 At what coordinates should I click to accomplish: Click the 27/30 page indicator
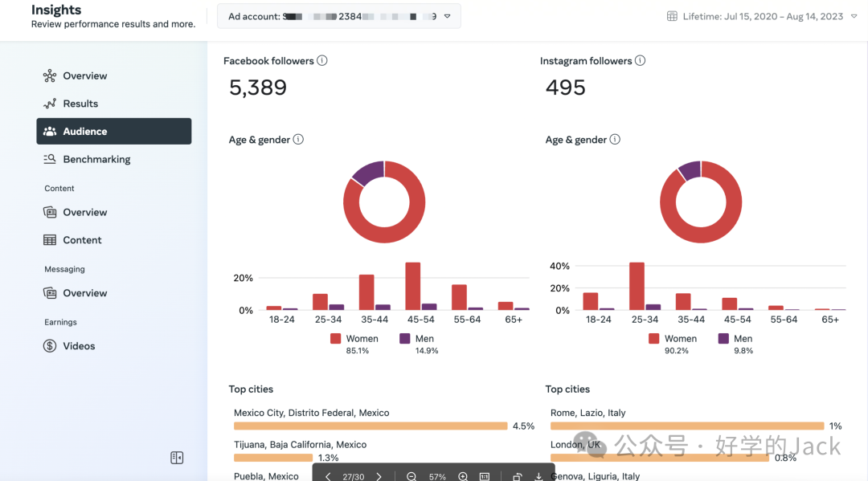tap(353, 476)
